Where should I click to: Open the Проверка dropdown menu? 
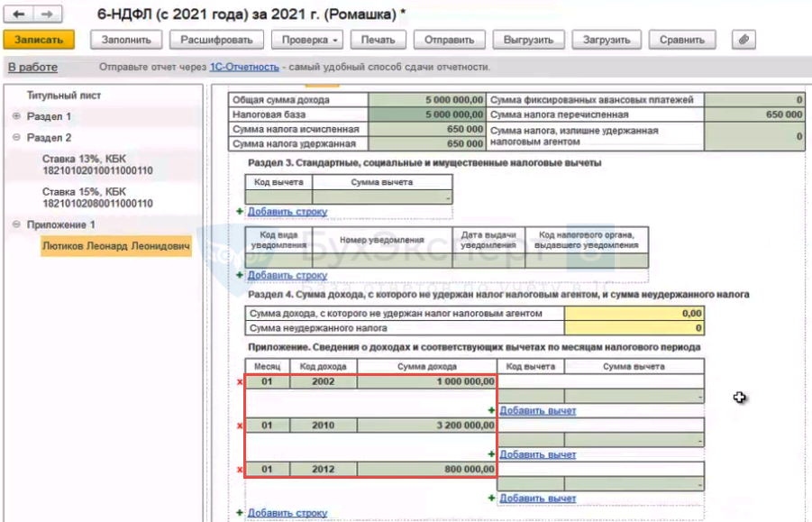coord(309,40)
